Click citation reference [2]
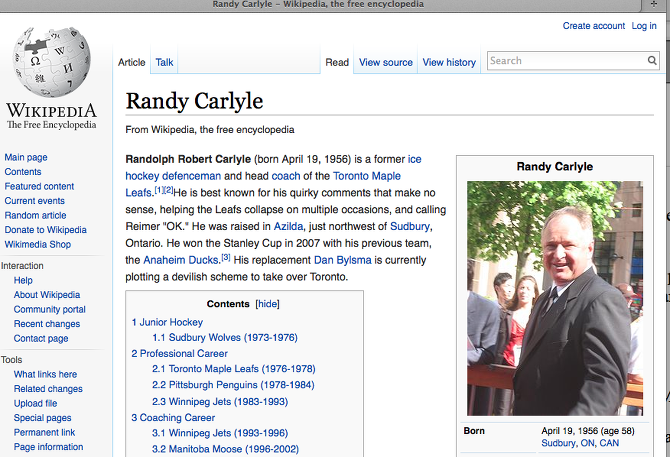 pyautogui.click(x=168, y=190)
